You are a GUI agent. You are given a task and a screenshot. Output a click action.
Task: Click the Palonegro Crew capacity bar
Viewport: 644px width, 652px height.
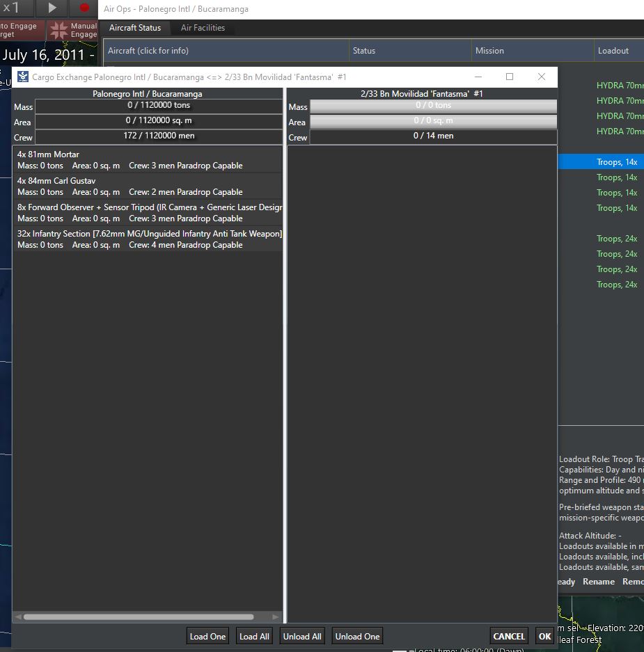tap(159, 136)
